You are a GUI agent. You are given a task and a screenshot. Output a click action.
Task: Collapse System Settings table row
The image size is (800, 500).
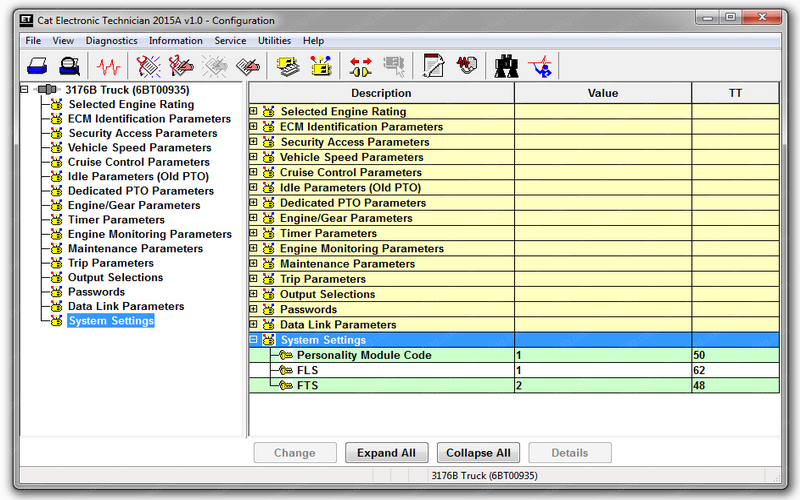click(x=253, y=339)
